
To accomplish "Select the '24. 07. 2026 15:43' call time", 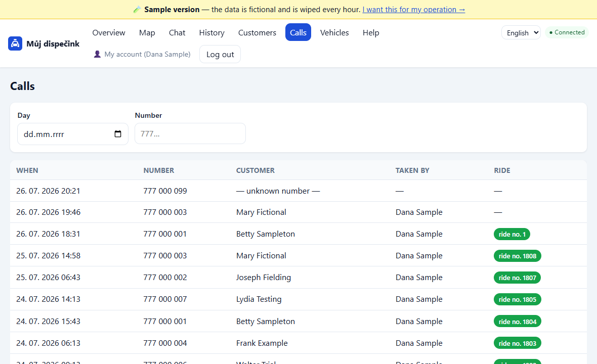I will pyautogui.click(x=48, y=322).
